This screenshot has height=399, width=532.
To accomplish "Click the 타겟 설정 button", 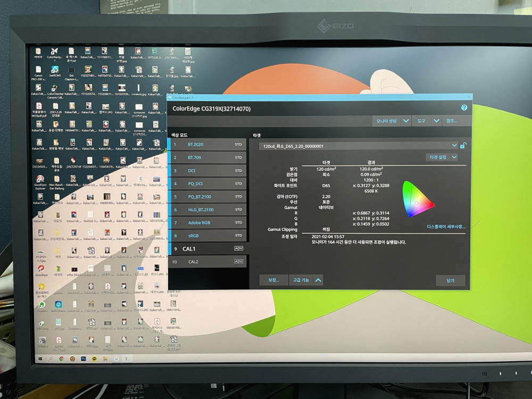I will pos(438,157).
